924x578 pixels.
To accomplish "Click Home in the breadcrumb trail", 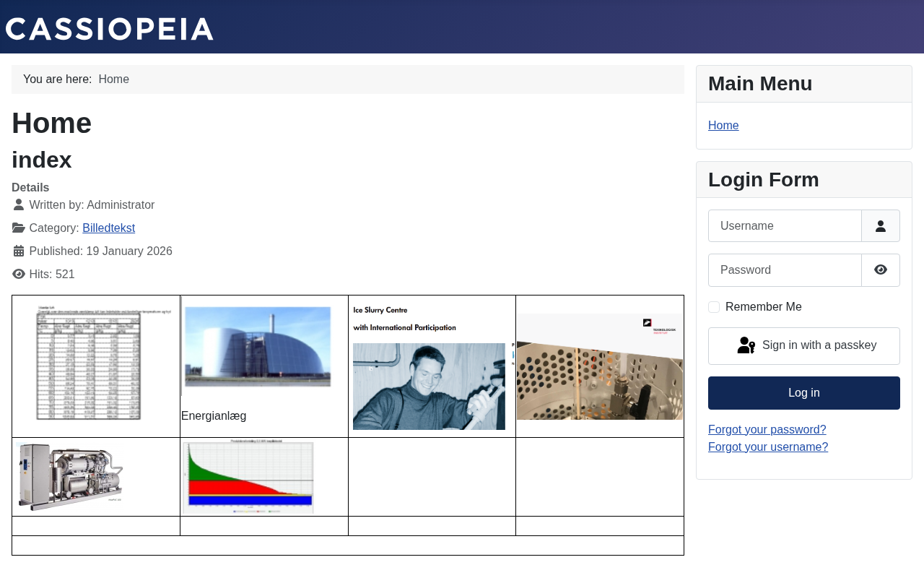I will [114, 79].
